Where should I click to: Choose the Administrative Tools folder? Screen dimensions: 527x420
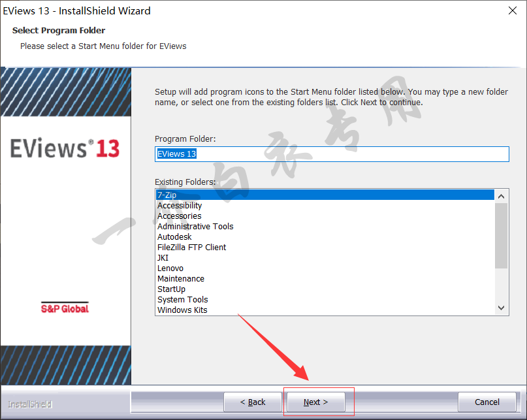pyautogui.click(x=325, y=226)
